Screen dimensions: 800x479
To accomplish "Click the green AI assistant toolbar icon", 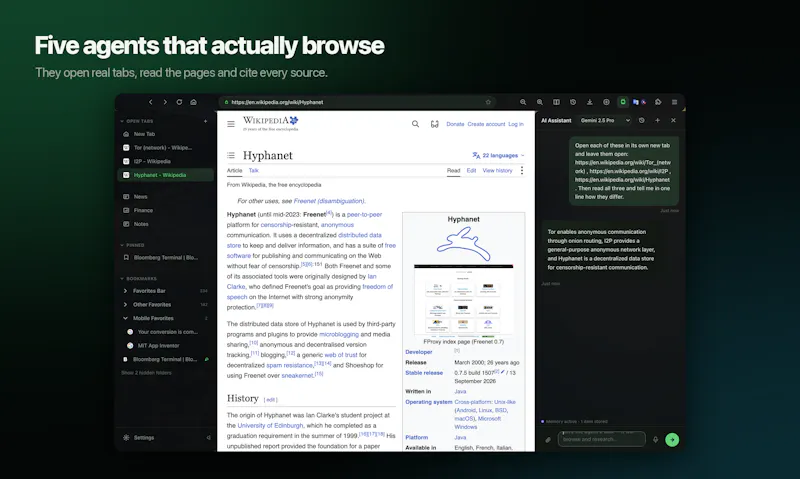I will (623, 102).
